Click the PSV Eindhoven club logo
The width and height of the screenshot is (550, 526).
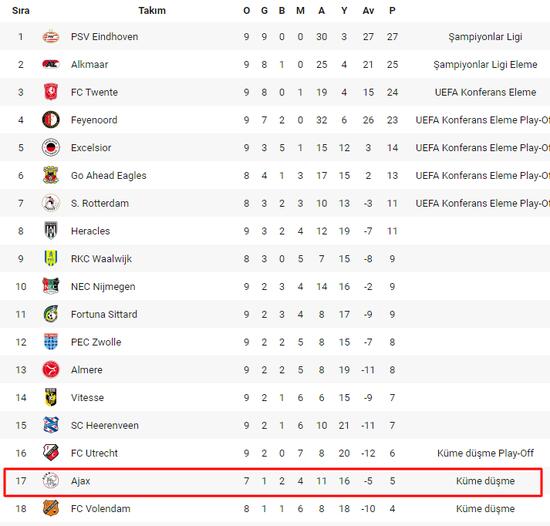pos(51,37)
